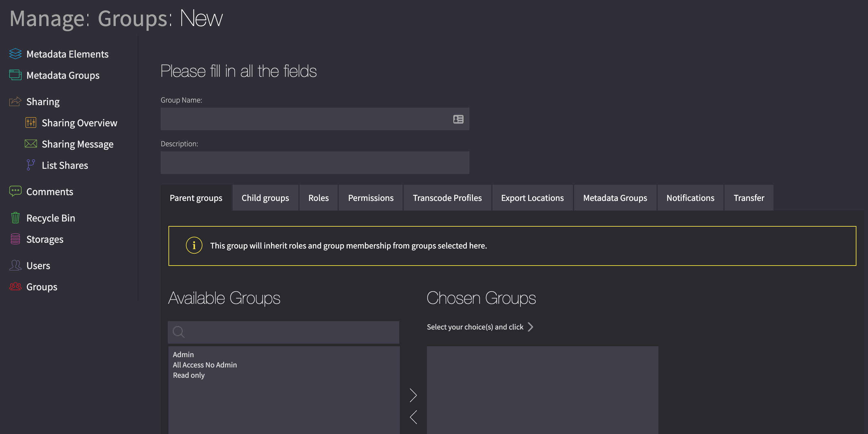The width and height of the screenshot is (868, 434).
Task: Click the Sharing arrow icon
Action: [15, 101]
